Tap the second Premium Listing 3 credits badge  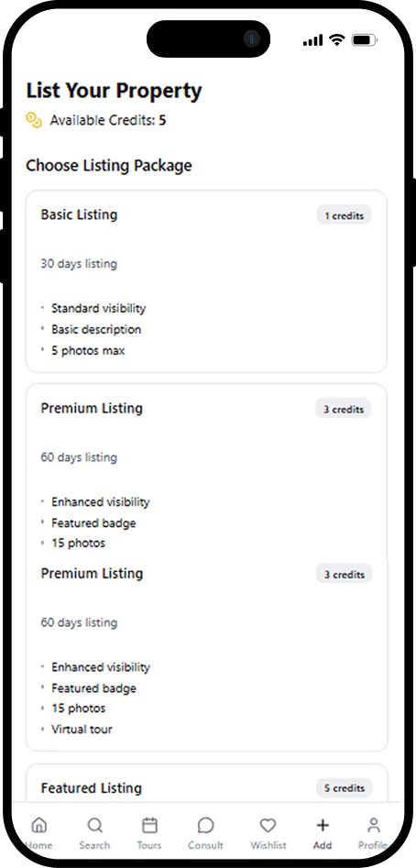click(345, 574)
